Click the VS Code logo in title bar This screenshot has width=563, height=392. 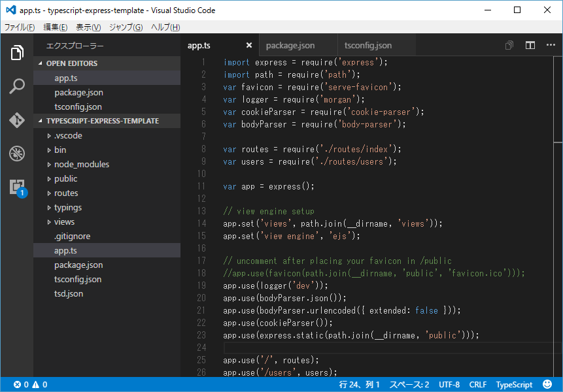click(x=10, y=10)
